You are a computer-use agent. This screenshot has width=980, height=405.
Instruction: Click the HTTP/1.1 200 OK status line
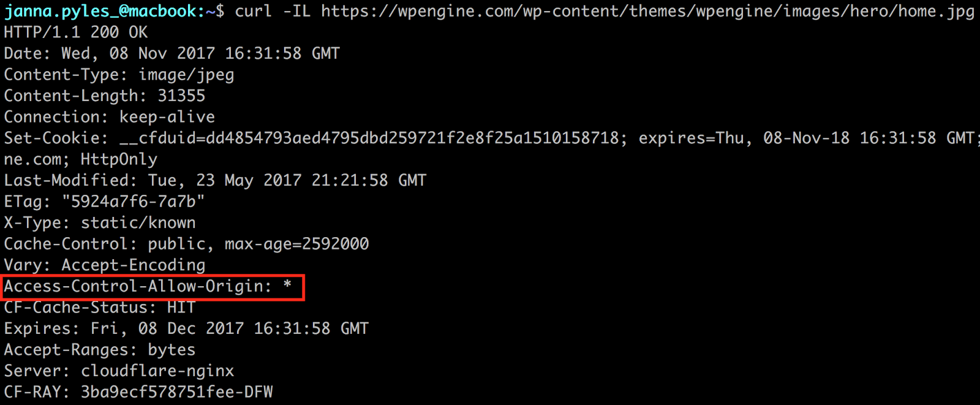click(76, 32)
